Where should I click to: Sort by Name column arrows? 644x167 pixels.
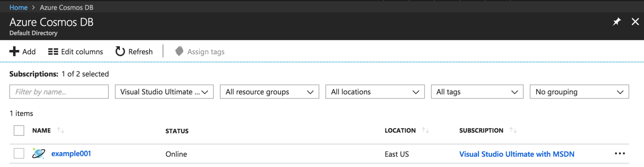click(60, 130)
